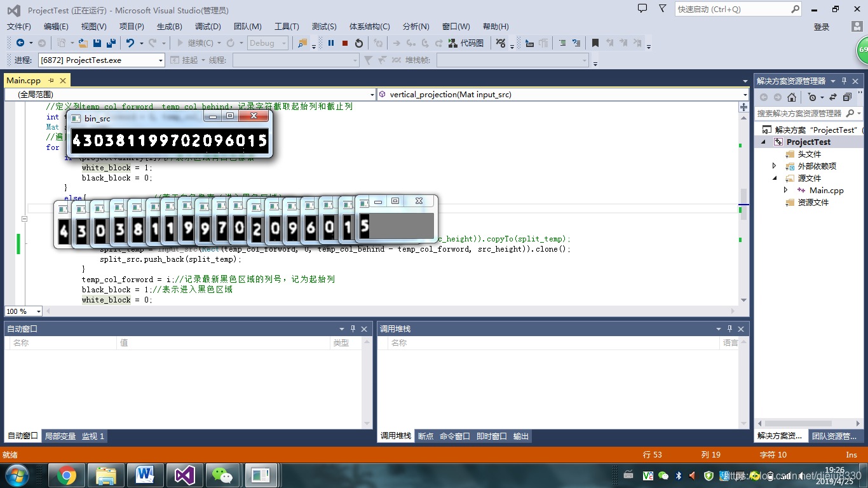Undo last edit with Undo arrow
Screen dimensions: 868x488
coord(130,43)
